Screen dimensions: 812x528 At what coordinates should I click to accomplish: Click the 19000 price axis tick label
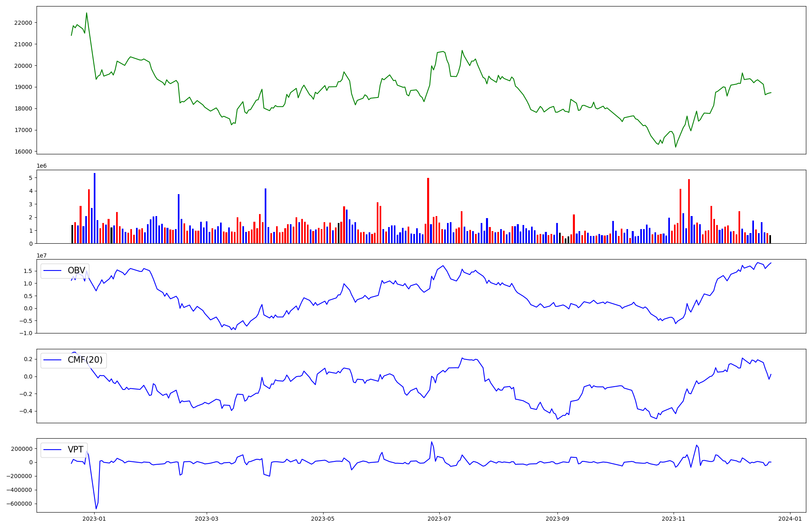pyautogui.click(x=23, y=87)
